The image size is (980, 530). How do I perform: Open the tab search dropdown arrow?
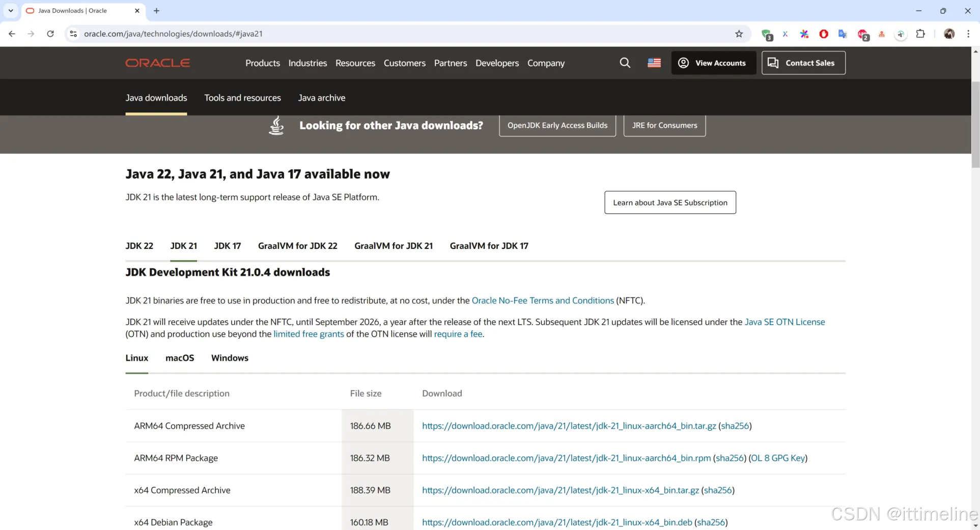11,11
